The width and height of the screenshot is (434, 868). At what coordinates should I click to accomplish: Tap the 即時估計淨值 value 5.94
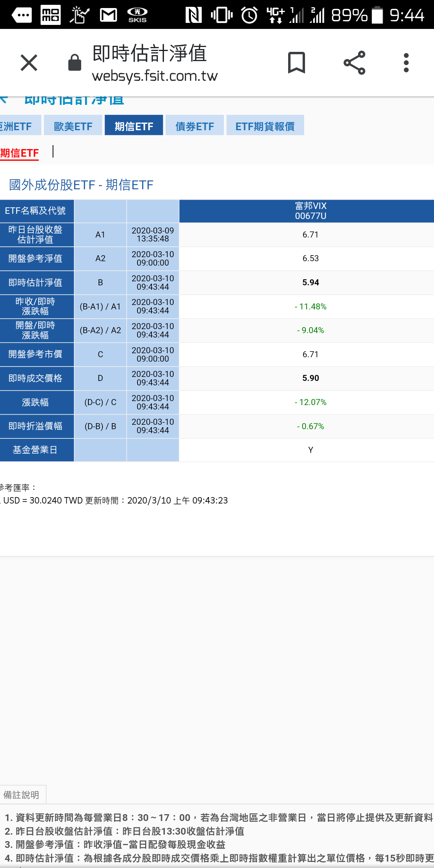click(310, 283)
